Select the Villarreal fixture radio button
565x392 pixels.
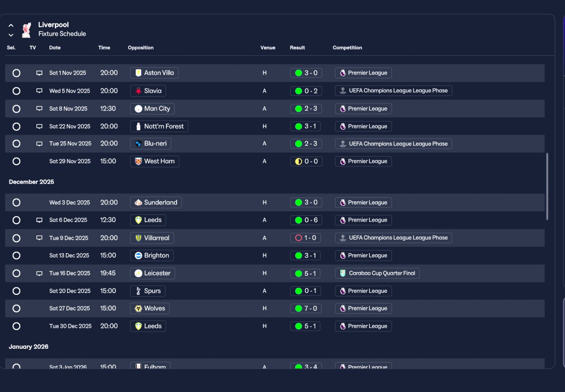(x=16, y=238)
